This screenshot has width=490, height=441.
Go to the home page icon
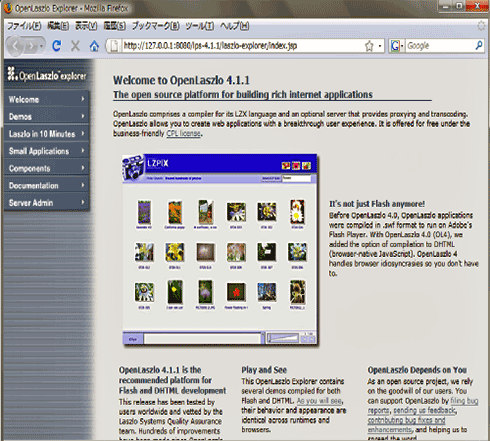click(x=94, y=46)
